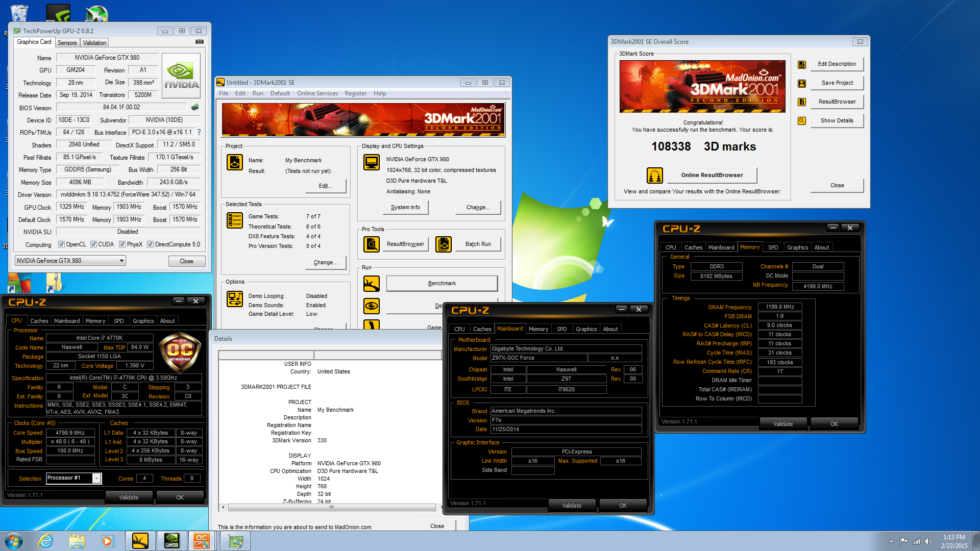Toggle the PhysX checkbox in GPU-Z
980x551 pixels.
[122, 244]
